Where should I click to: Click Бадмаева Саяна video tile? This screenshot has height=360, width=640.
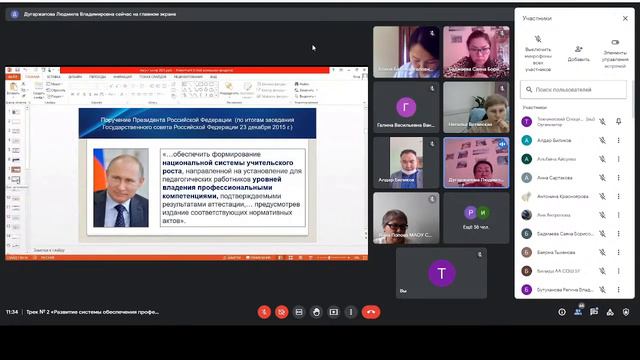476,52
